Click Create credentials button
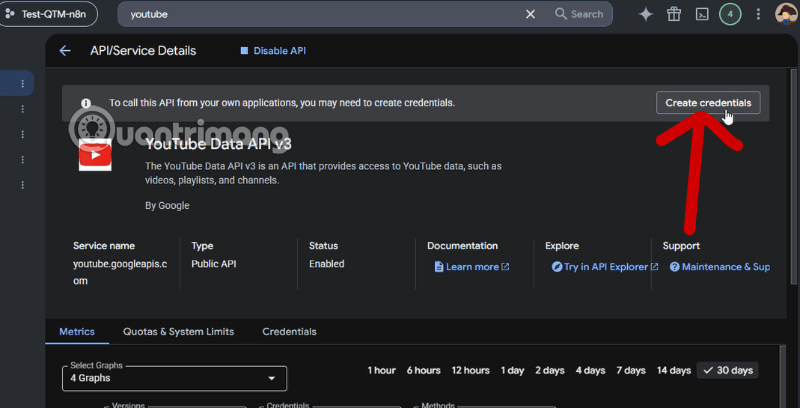 click(x=708, y=103)
